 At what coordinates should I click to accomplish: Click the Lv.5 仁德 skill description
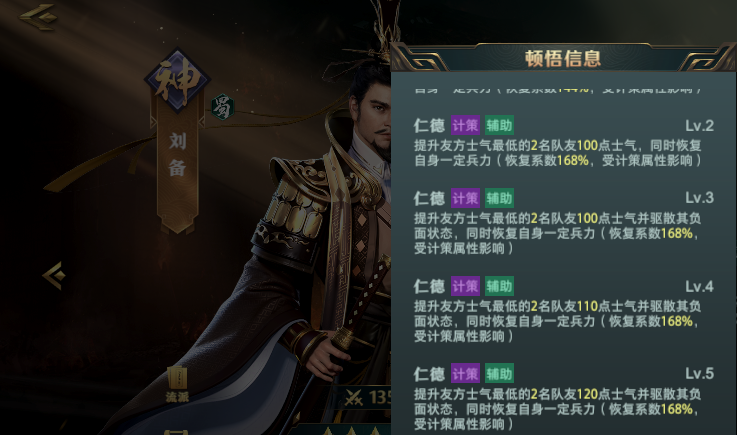pos(557,409)
